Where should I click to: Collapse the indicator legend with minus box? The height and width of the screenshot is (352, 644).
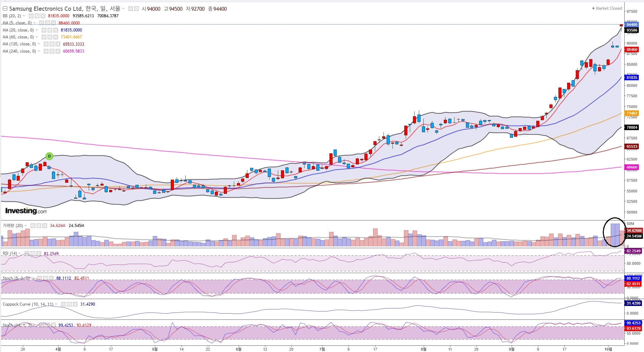pos(5,9)
